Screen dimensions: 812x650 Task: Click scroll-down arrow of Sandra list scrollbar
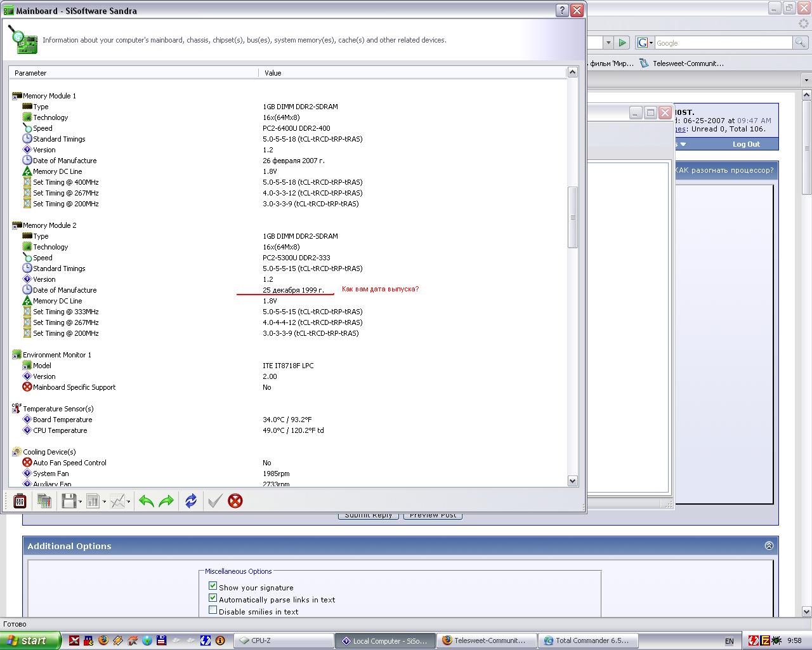point(572,481)
